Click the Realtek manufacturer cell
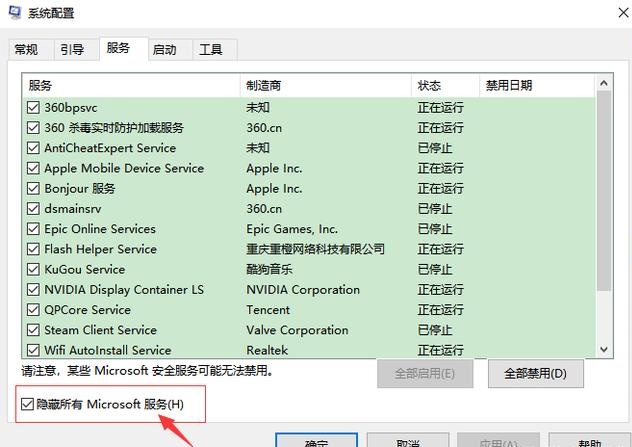The image size is (632, 447). (x=267, y=350)
